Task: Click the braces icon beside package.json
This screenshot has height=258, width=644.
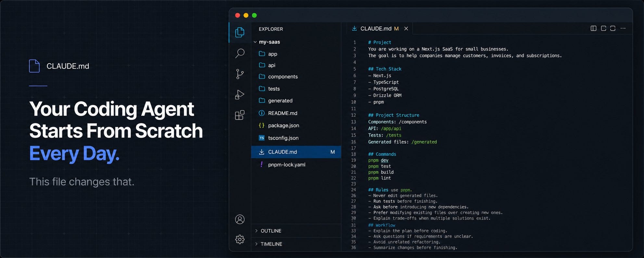Action: pos(261,125)
